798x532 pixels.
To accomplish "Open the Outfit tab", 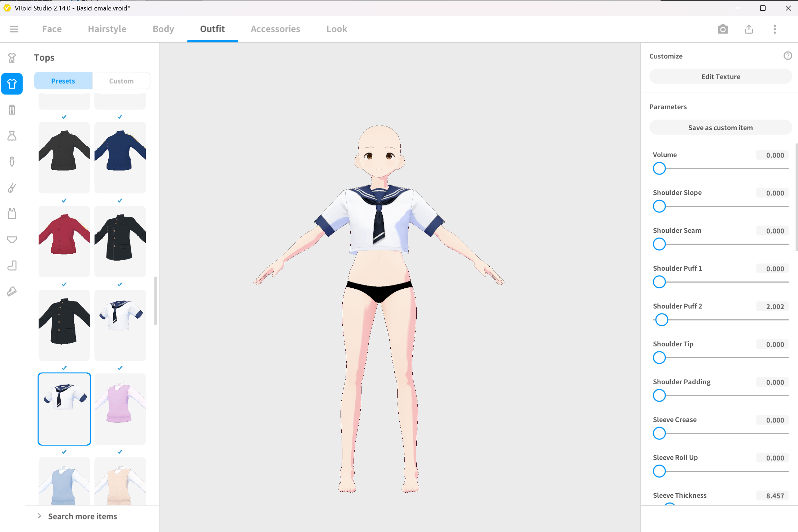I will click(212, 29).
